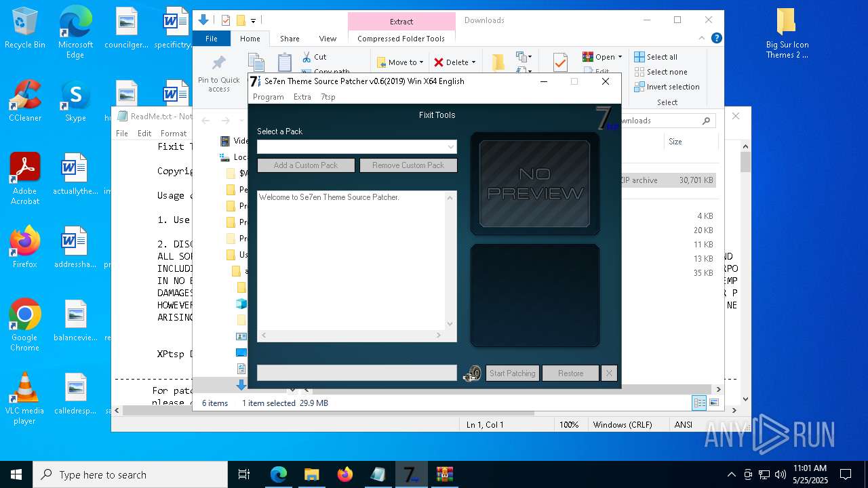This screenshot has width=868, height=488.
Task: Click the Explorer search box magnifier icon
Action: [x=706, y=121]
